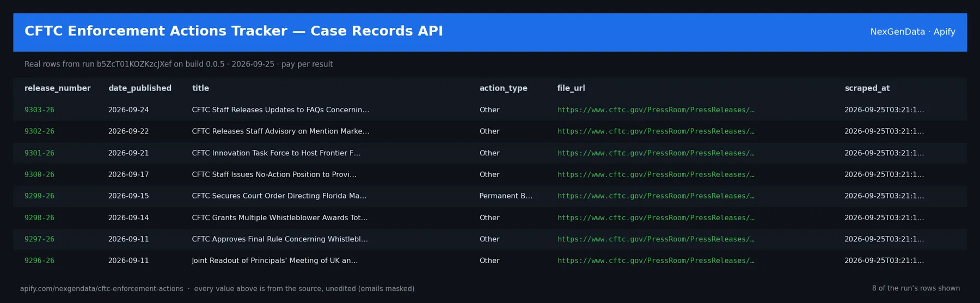Screen dimensions: 980x303
Task: Click the 'Permanent B…' action type cell
Action: [506, 196]
